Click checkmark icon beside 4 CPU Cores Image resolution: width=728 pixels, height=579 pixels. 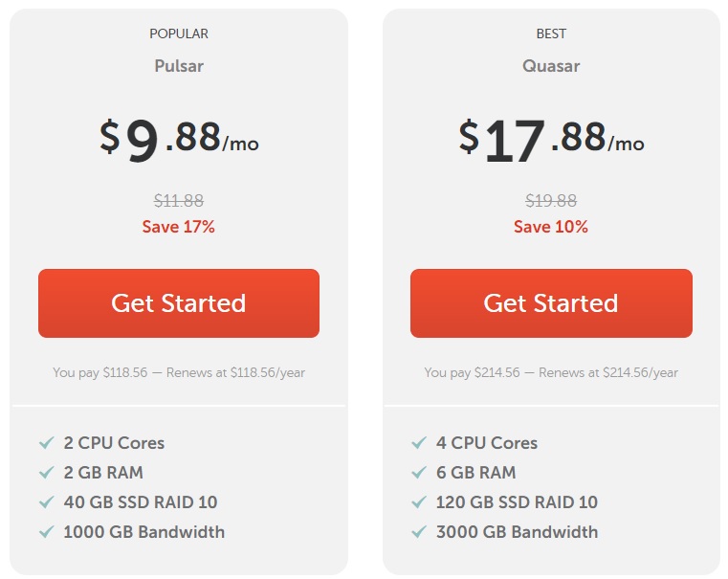pyautogui.click(x=418, y=443)
